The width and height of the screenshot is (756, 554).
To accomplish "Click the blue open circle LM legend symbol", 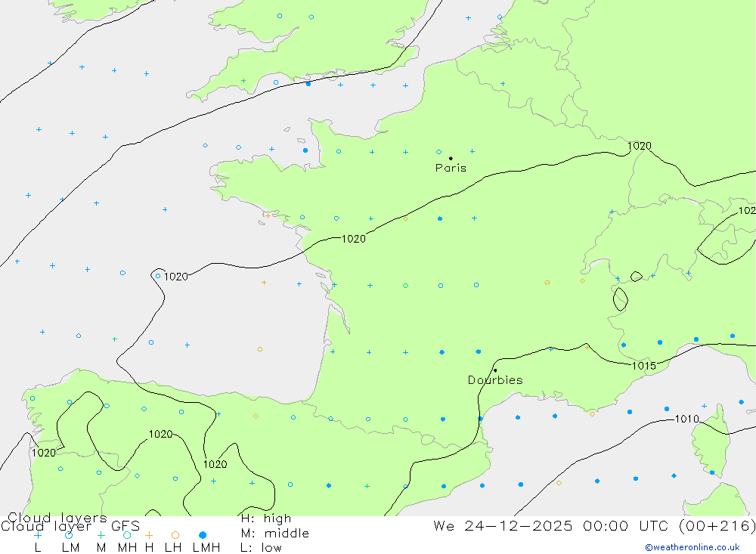I will (x=69, y=535).
